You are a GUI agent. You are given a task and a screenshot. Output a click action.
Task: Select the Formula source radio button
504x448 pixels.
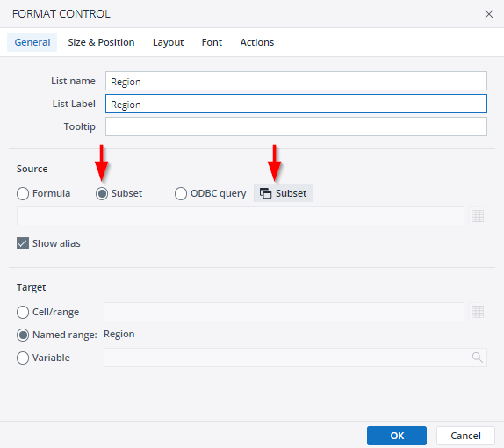(23, 193)
